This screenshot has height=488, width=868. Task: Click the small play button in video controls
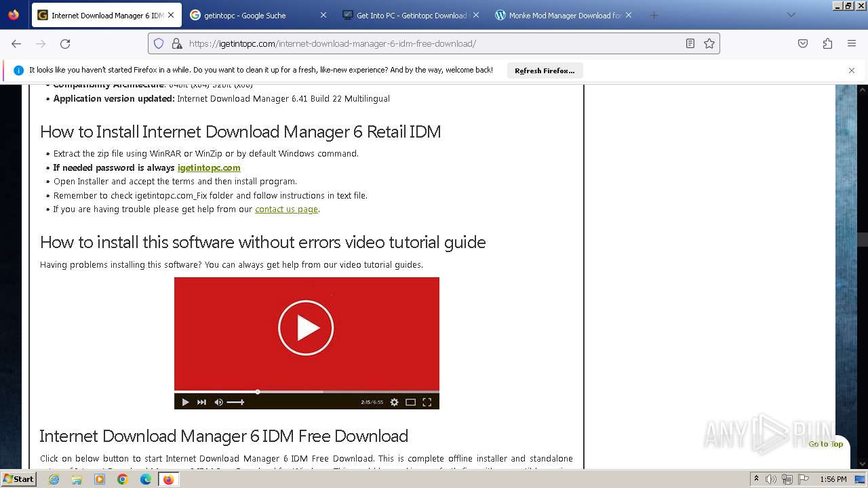pos(185,402)
